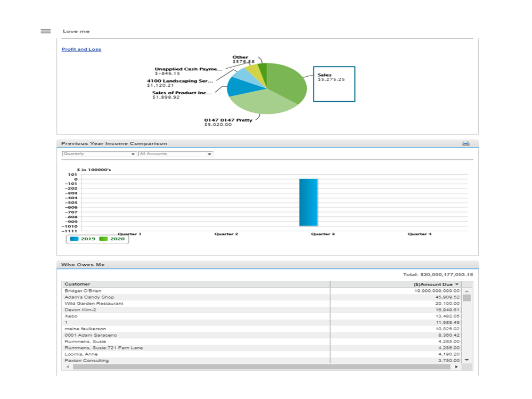Click the print icon for Previous Year Income Comparison
The width and height of the screenshot is (532, 399).
pos(466,143)
